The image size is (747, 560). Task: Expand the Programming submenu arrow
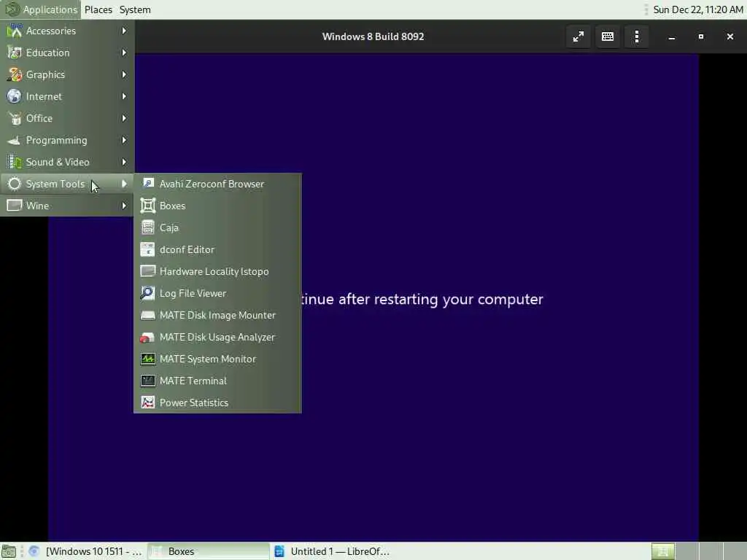[x=124, y=141]
